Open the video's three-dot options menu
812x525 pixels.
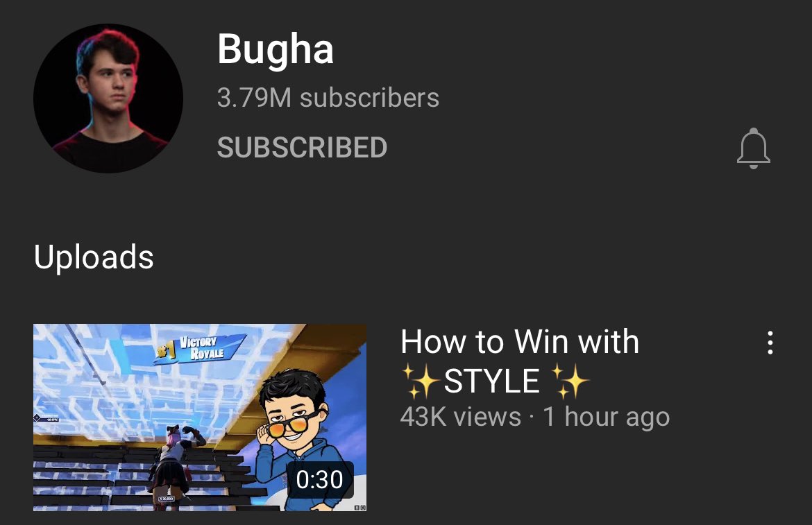pyautogui.click(x=770, y=343)
